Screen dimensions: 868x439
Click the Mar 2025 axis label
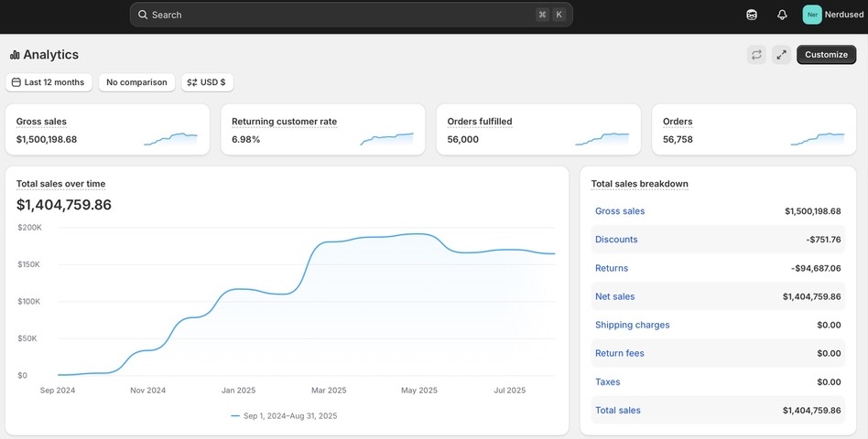pyautogui.click(x=329, y=391)
